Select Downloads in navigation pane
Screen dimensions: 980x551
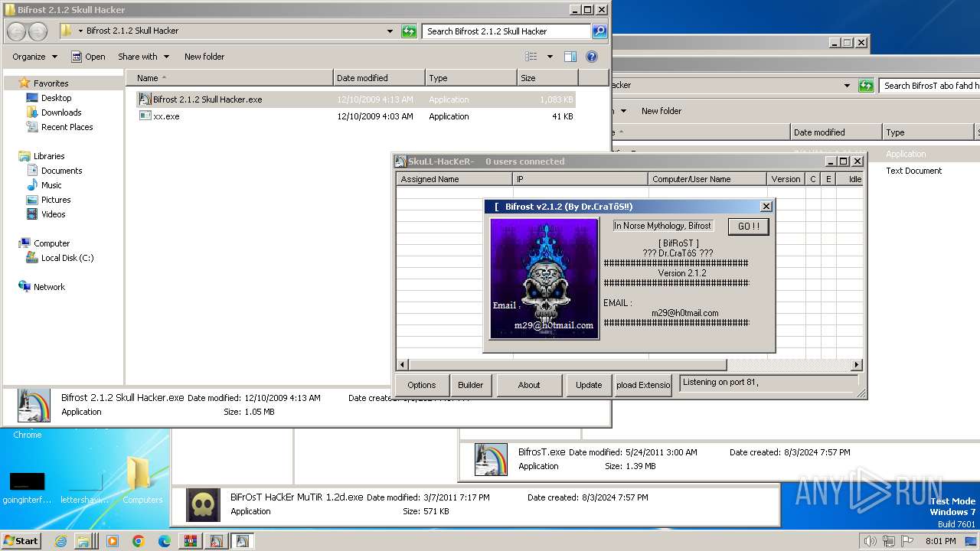click(x=61, y=112)
